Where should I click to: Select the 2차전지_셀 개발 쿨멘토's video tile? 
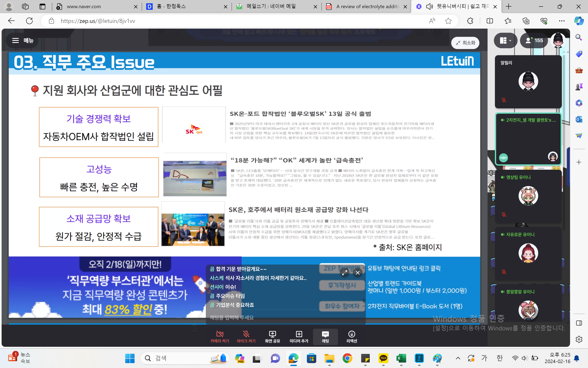click(x=528, y=139)
